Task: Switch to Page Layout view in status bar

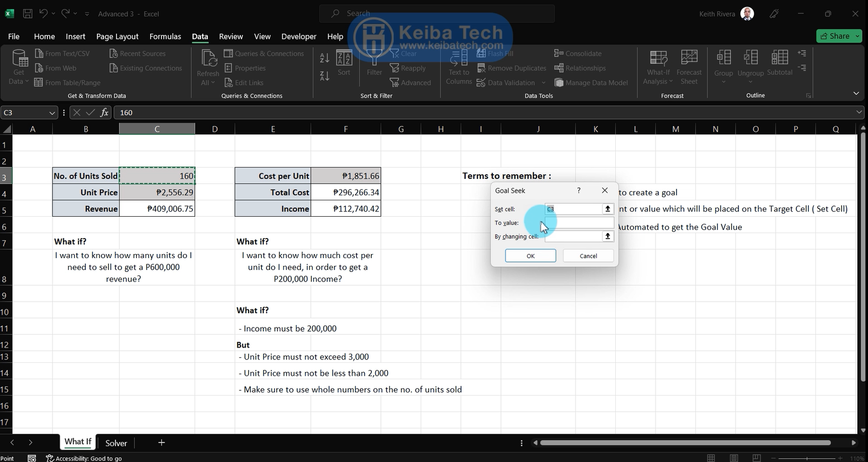Action: [x=734, y=458]
